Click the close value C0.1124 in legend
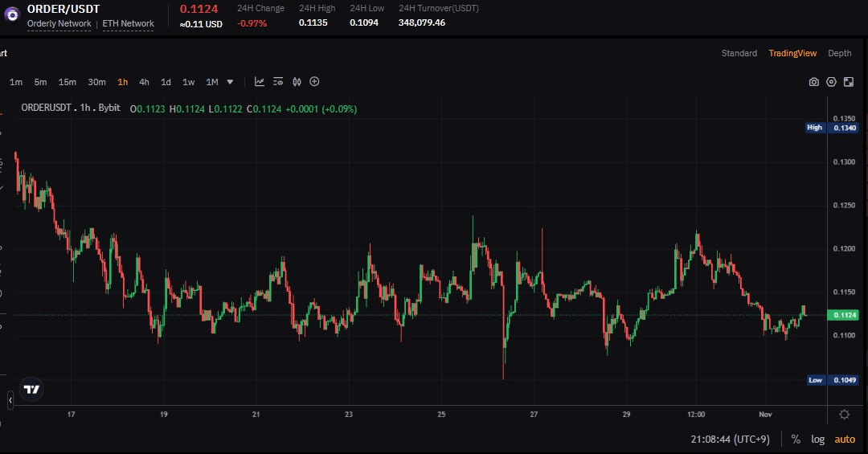The height and width of the screenshot is (454, 868). [264, 109]
